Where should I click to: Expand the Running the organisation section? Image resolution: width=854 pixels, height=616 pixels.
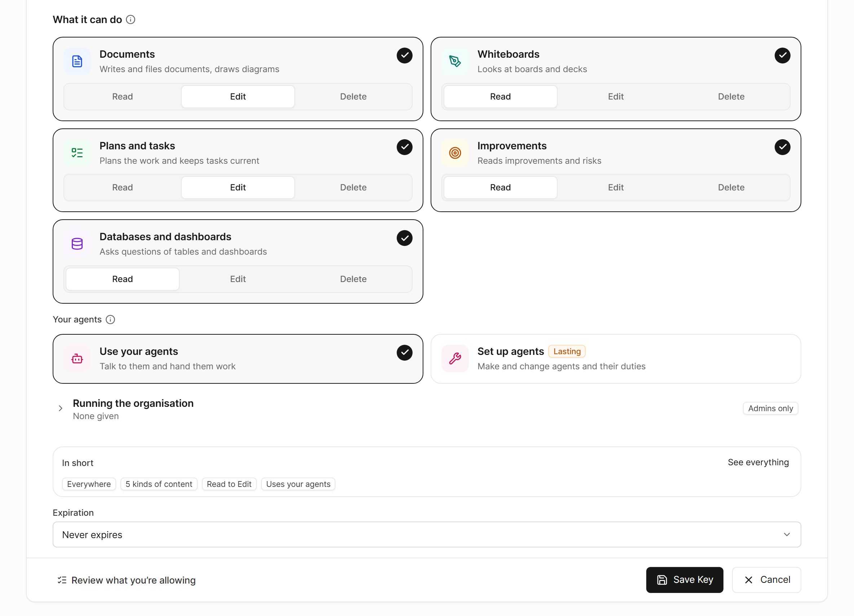60,409
